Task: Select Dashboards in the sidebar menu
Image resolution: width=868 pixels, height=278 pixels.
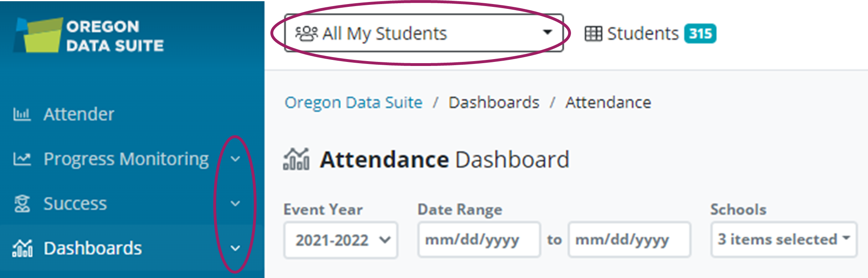Action: 93,248
